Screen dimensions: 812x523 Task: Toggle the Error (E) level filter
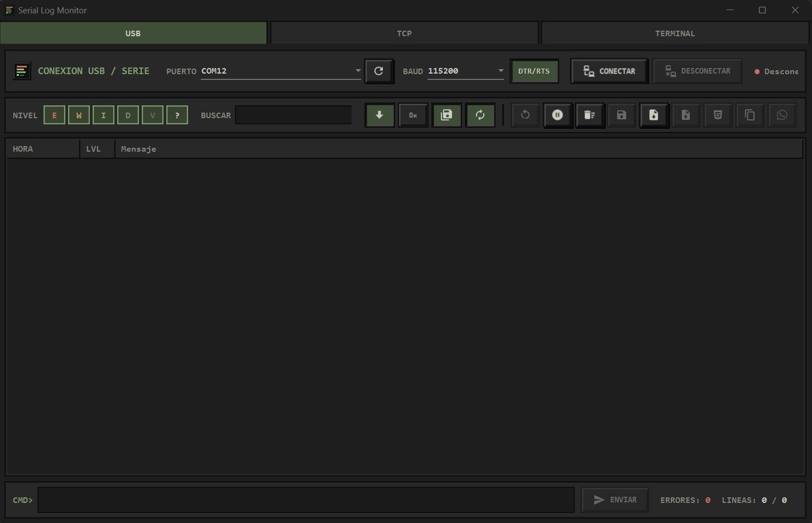click(x=54, y=115)
